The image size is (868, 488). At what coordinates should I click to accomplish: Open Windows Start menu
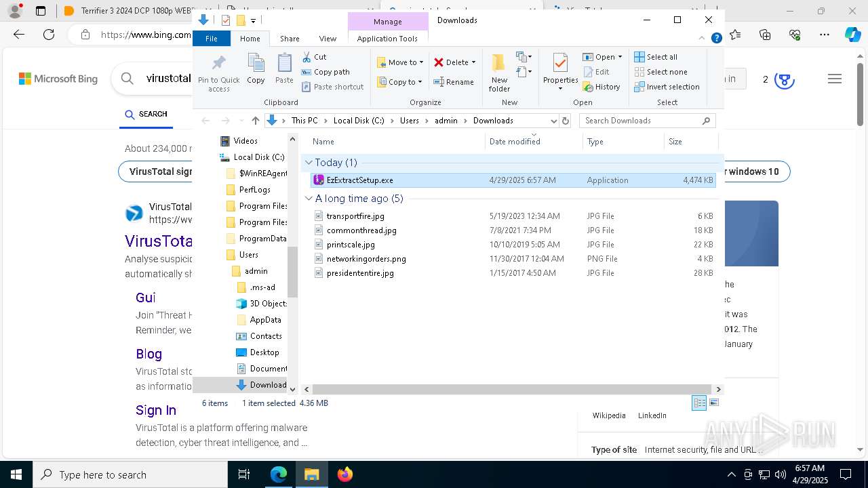tap(16, 474)
